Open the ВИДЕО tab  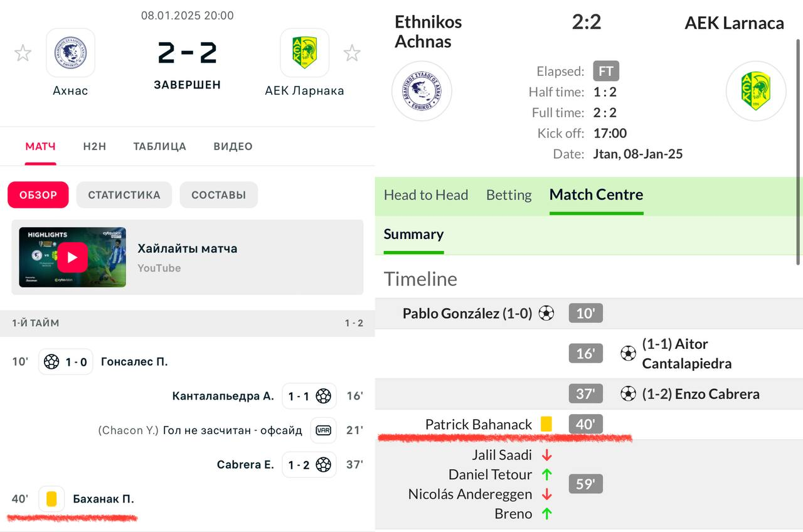pos(233,147)
